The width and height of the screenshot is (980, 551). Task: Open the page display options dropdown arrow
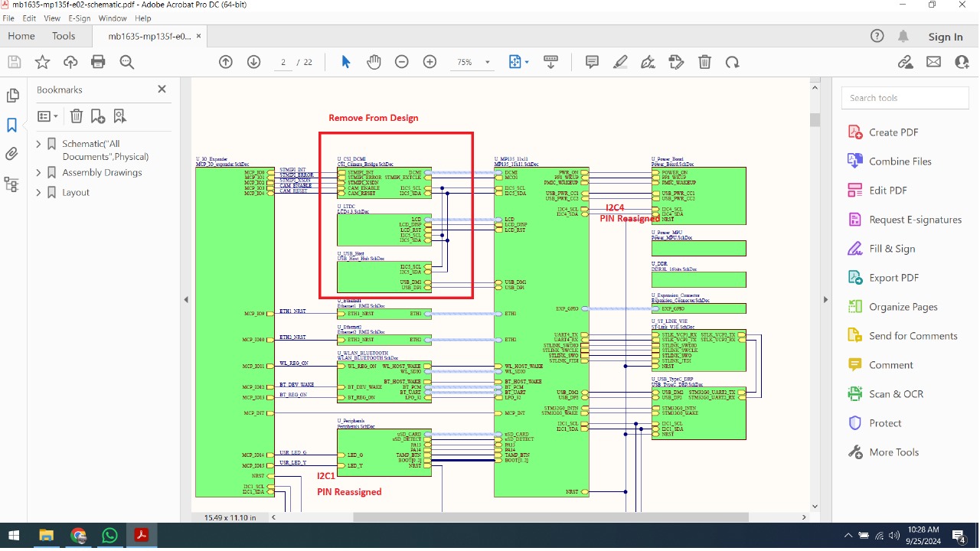coord(527,62)
